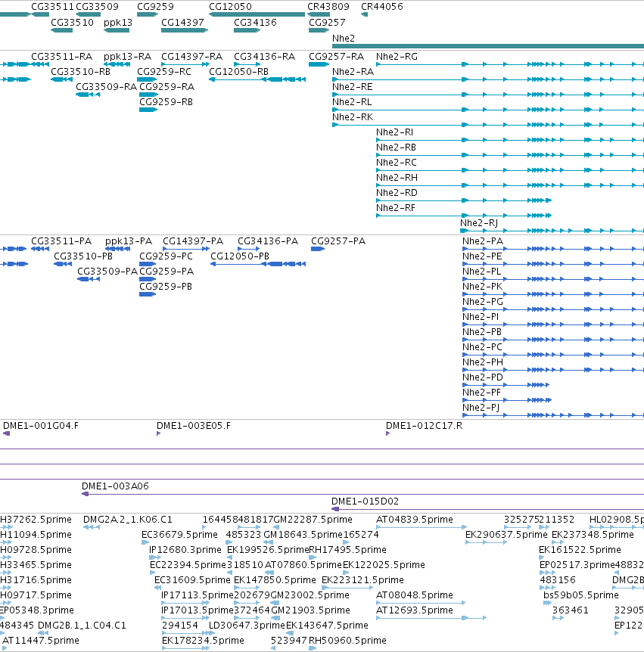
Task: Select the CG33510 gene label
Action: [x=72, y=23]
